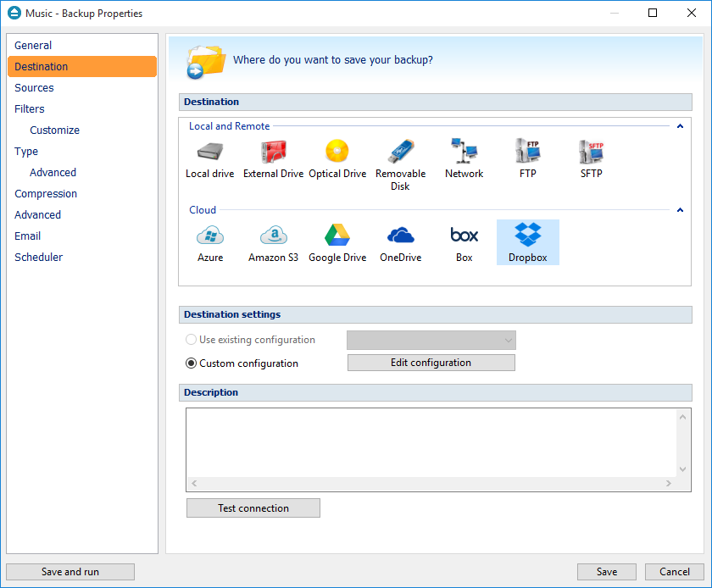Screen dimensions: 712x588
Task: Select Azure cloud destination
Action: tap(210, 243)
